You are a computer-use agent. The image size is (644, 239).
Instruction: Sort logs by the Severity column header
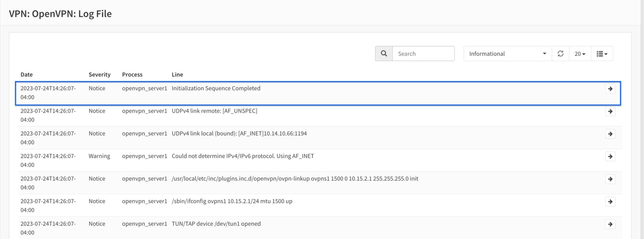coord(100,74)
